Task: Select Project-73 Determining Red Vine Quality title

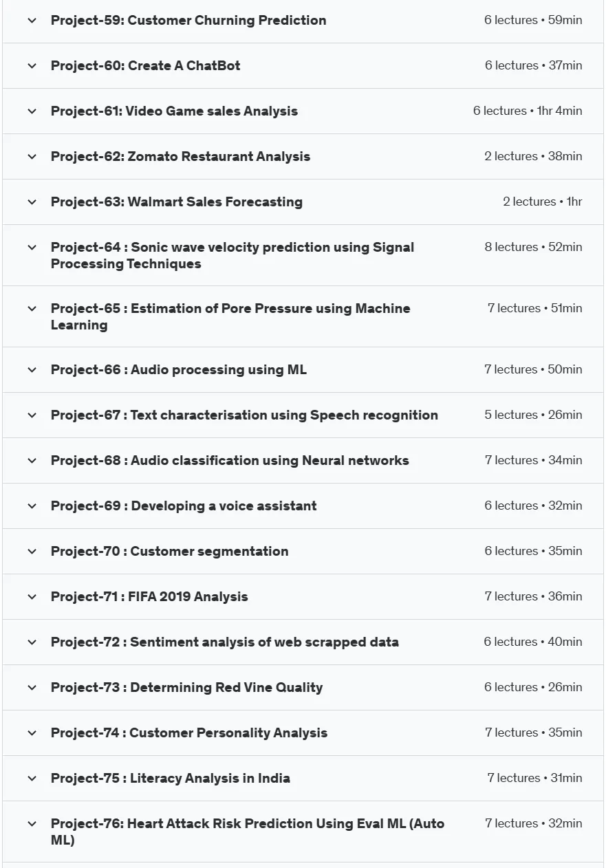Action: coord(186,688)
